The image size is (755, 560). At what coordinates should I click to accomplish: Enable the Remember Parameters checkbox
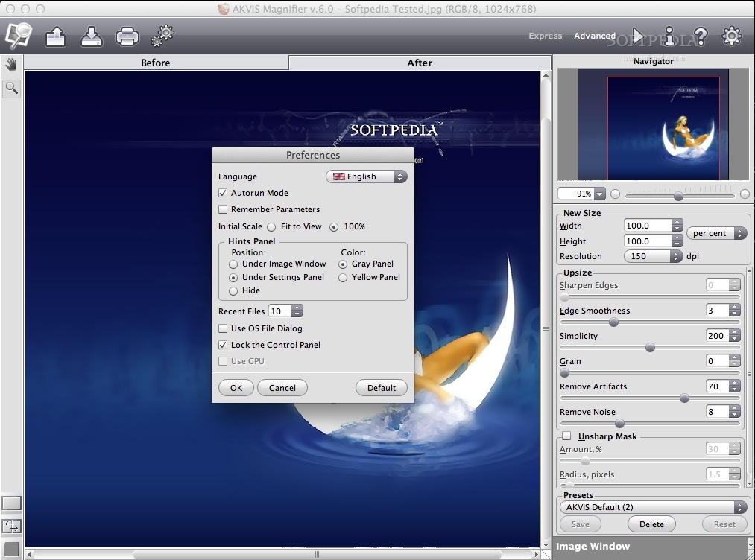222,209
